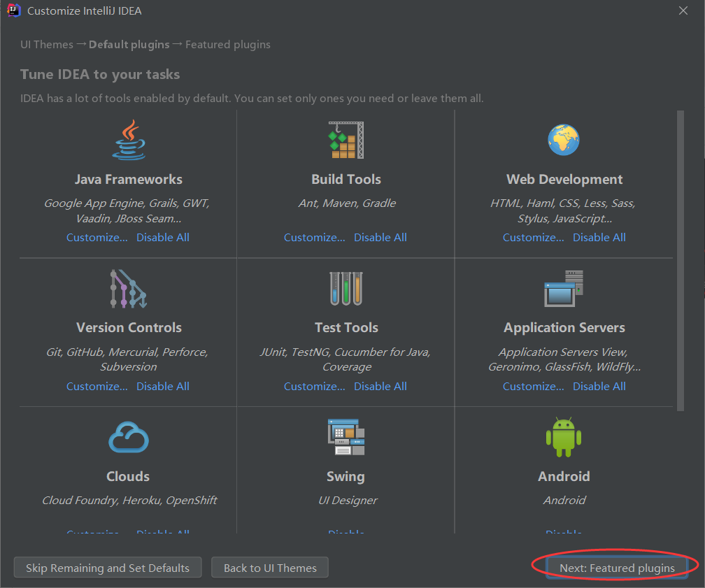Disable all Build Tools plugins

(x=380, y=237)
